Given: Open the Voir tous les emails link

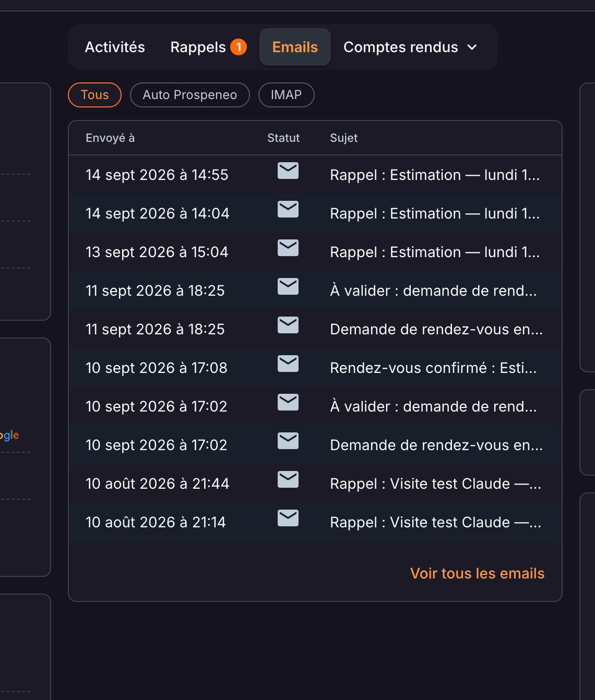Looking at the screenshot, I should (477, 573).
